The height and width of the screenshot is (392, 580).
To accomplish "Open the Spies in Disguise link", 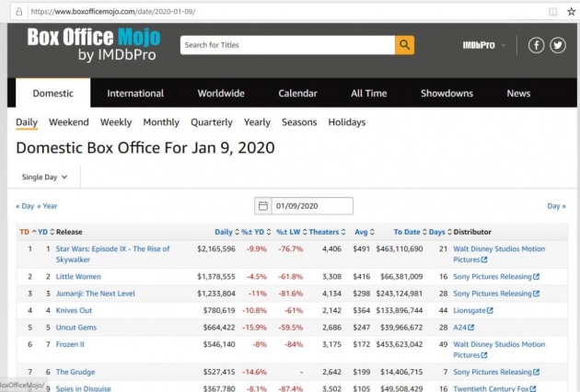I will point(83,388).
